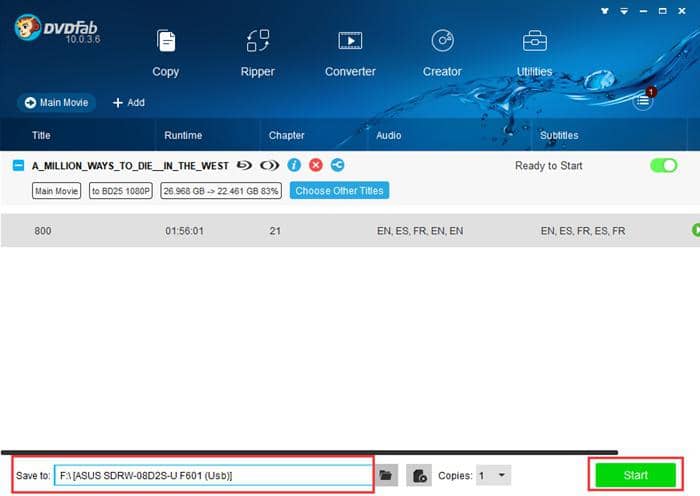Minimize the DVDFab window
The height and width of the screenshot is (496, 700).
[643, 11]
